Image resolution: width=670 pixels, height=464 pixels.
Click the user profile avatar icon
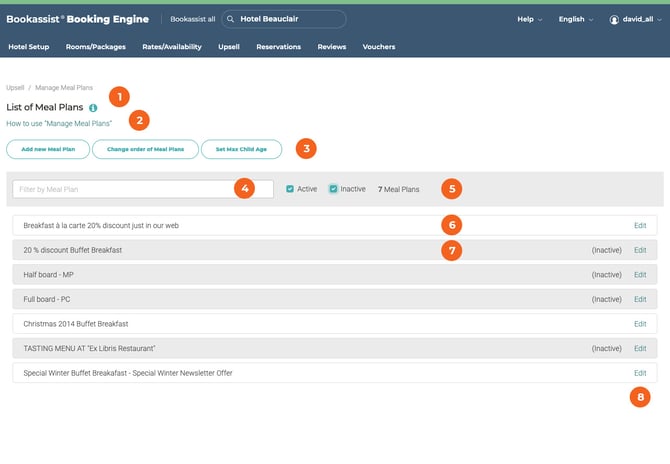pyautogui.click(x=614, y=19)
